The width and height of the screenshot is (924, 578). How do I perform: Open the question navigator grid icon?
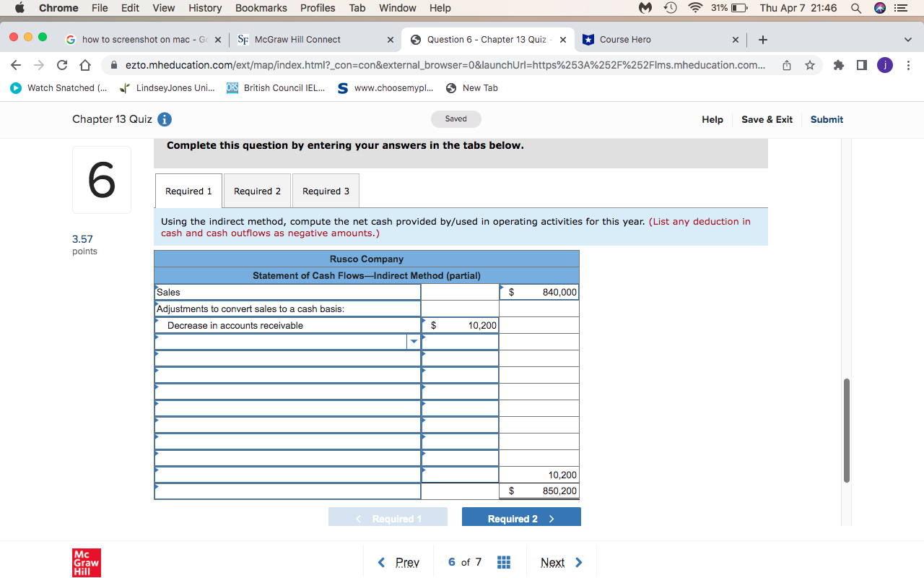click(504, 562)
